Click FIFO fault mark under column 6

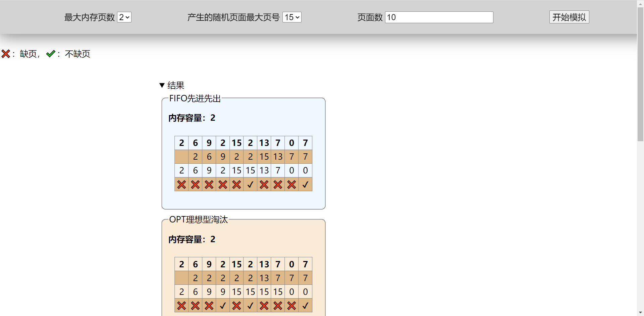195,185
